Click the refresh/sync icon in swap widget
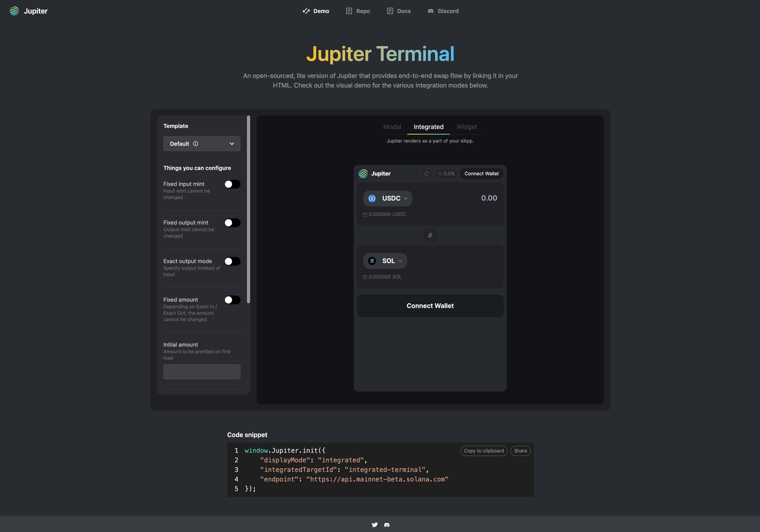 click(426, 173)
